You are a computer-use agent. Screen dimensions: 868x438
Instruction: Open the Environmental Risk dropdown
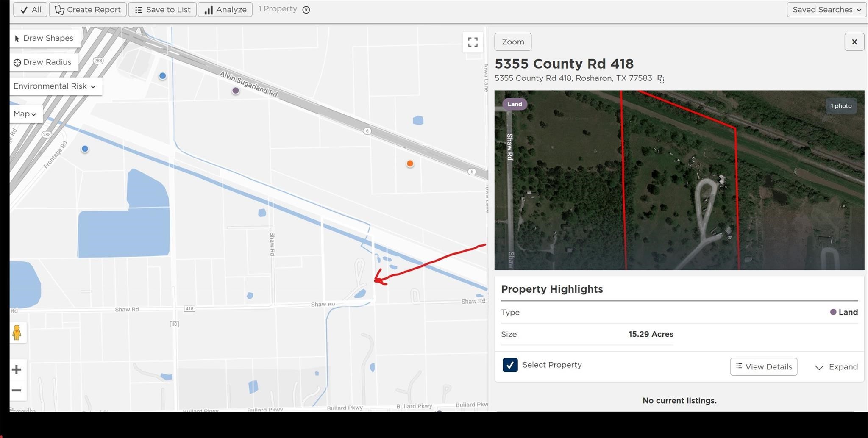(x=55, y=86)
